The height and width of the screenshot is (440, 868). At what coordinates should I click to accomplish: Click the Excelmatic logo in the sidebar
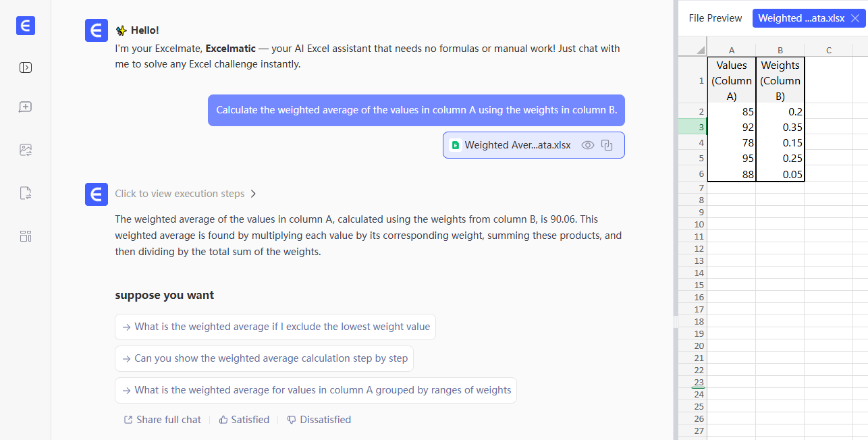coord(26,26)
